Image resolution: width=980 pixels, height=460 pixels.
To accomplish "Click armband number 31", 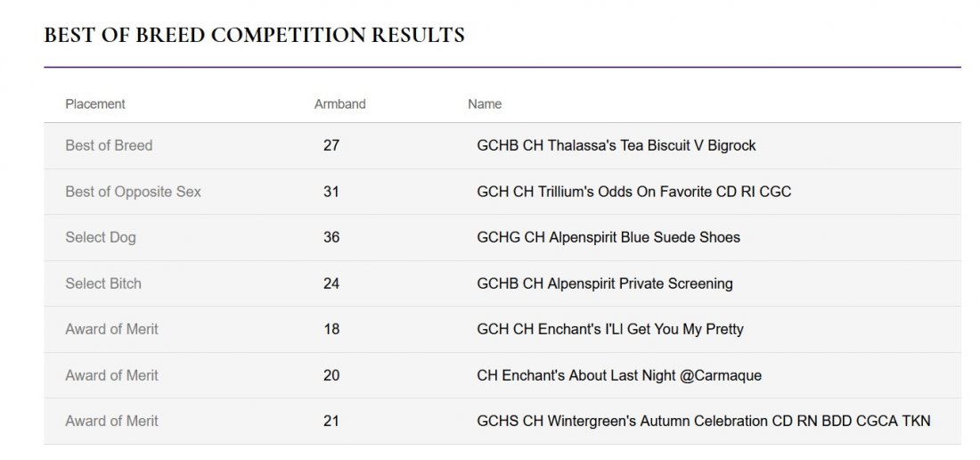I will point(331,192).
